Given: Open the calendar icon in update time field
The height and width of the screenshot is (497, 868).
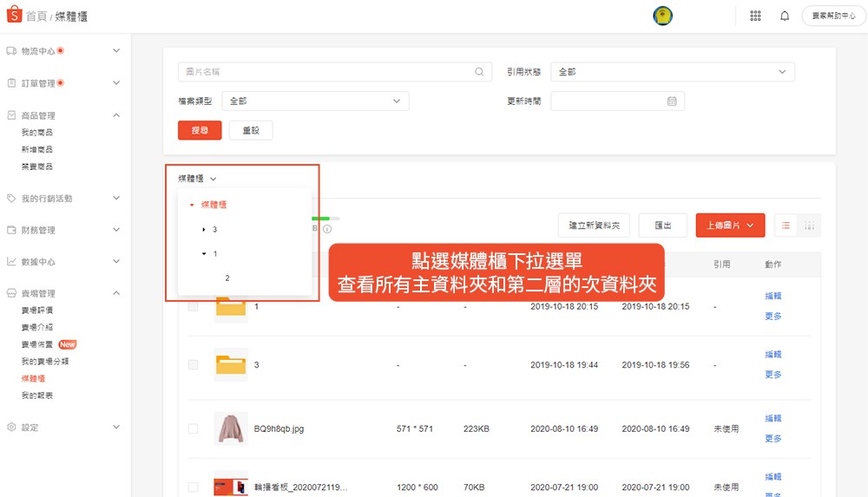Looking at the screenshot, I should [x=672, y=101].
